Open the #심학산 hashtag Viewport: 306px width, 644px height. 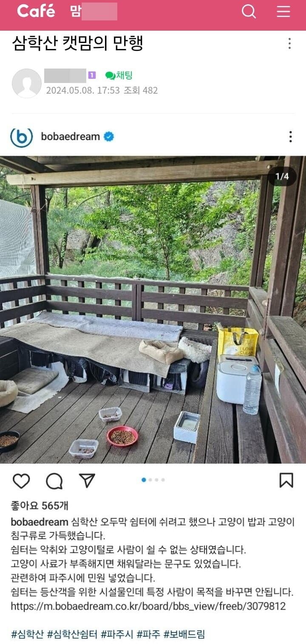tap(27, 635)
